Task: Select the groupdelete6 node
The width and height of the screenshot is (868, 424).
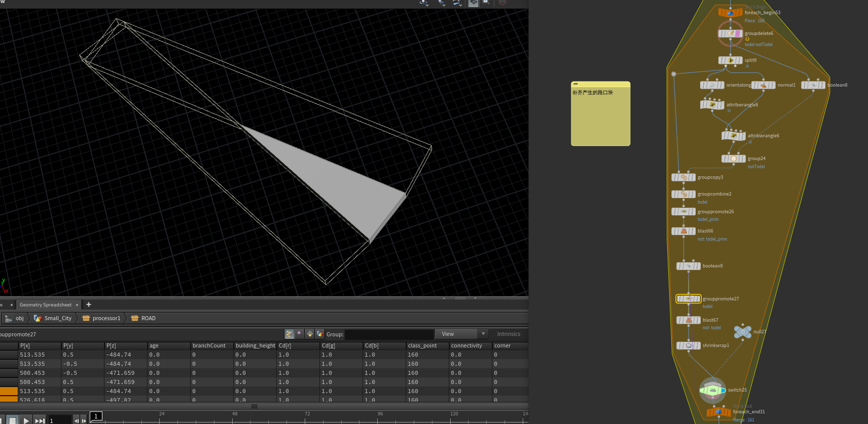Action: [730, 33]
